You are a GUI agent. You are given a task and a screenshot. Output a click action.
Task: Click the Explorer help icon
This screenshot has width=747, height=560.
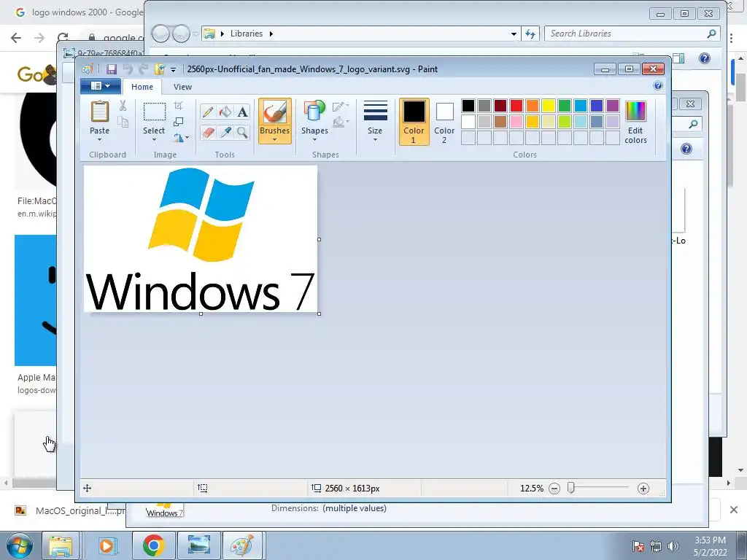point(705,58)
